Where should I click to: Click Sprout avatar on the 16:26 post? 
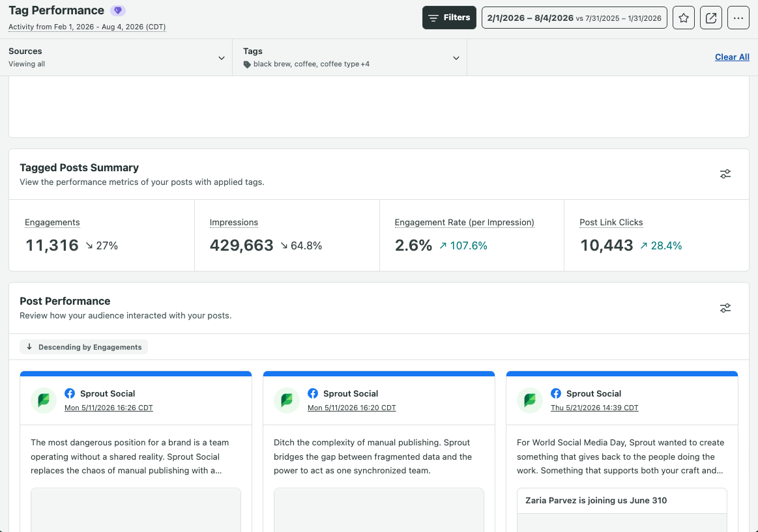coord(44,400)
